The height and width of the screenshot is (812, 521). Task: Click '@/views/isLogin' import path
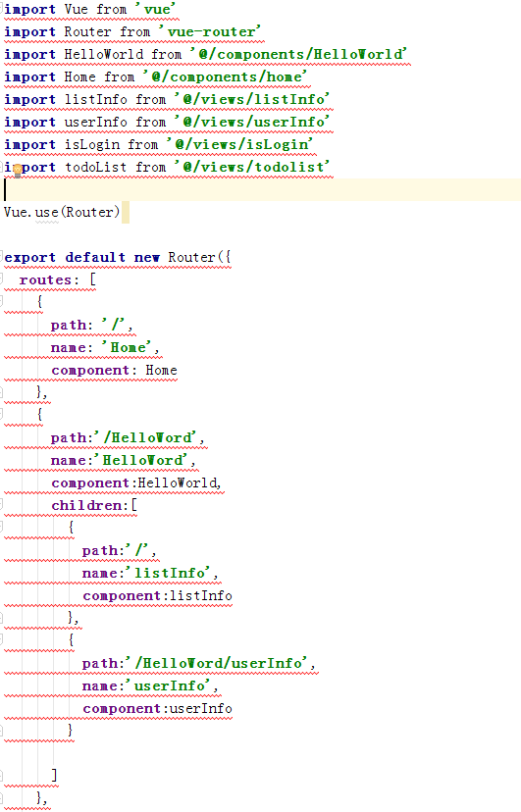coord(239,144)
